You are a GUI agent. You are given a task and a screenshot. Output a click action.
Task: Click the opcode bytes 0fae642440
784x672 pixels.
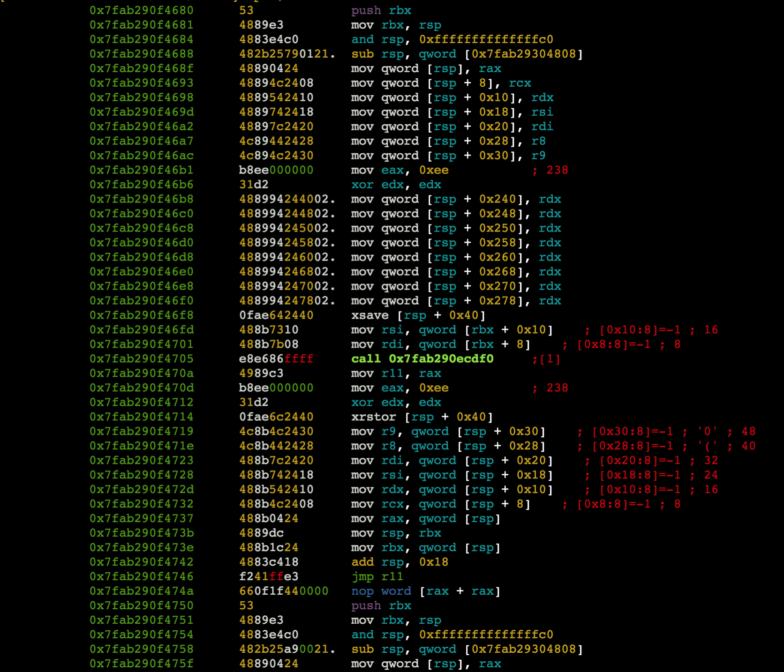pos(276,315)
